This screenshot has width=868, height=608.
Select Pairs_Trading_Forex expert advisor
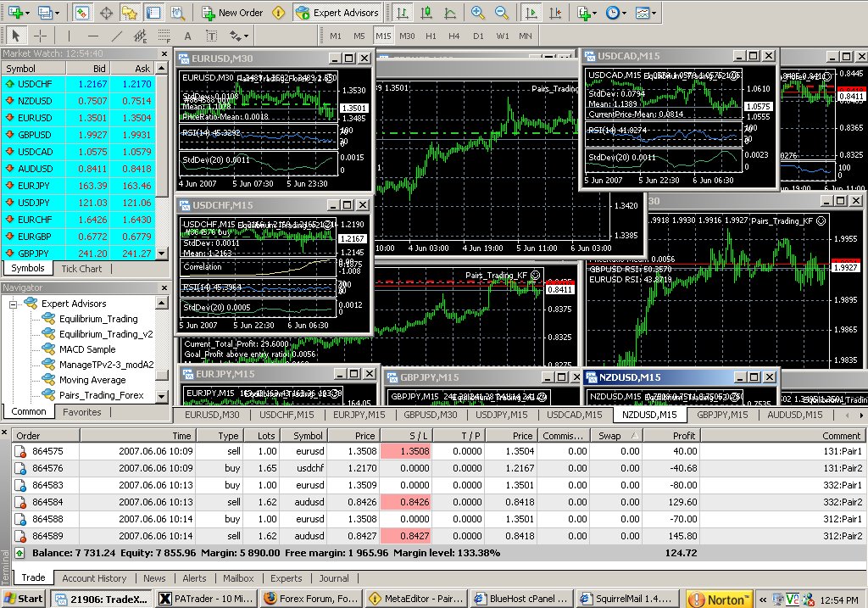click(102, 395)
